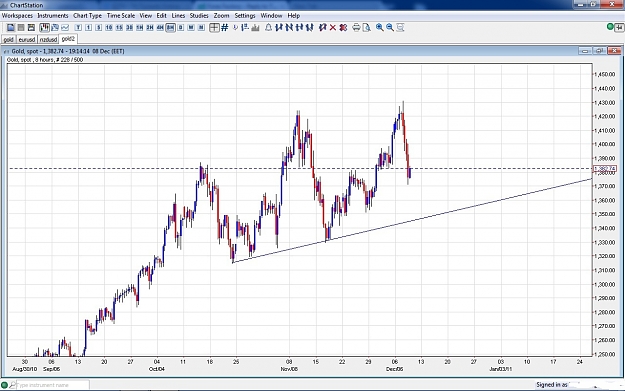Switch to the gold tab
This screenshot has width=625, height=391.
[8, 39]
